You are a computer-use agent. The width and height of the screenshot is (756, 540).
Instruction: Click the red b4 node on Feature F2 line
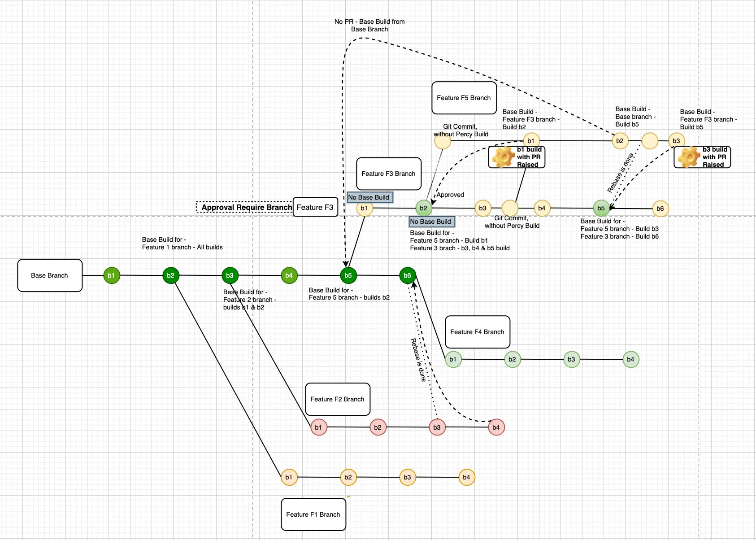tap(496, 427)
